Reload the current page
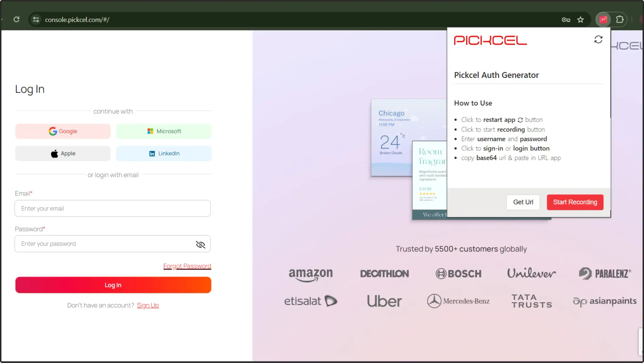Viewport: 644px width, 363px height. 16,19
